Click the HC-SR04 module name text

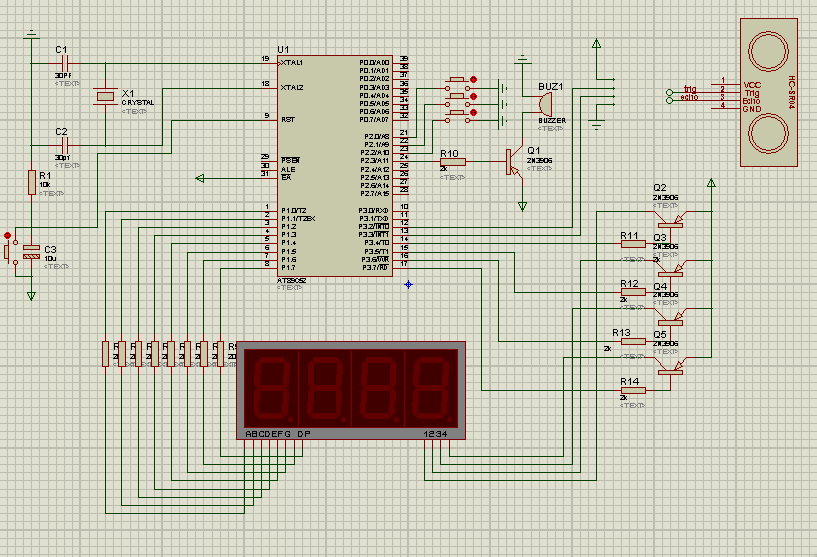791,92
